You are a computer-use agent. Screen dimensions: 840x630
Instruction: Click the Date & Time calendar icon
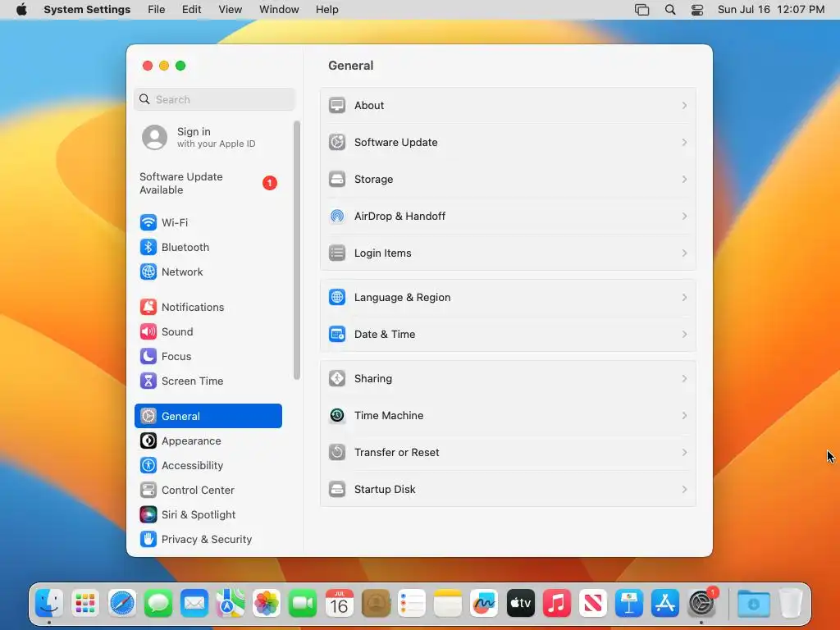(337, 335)
